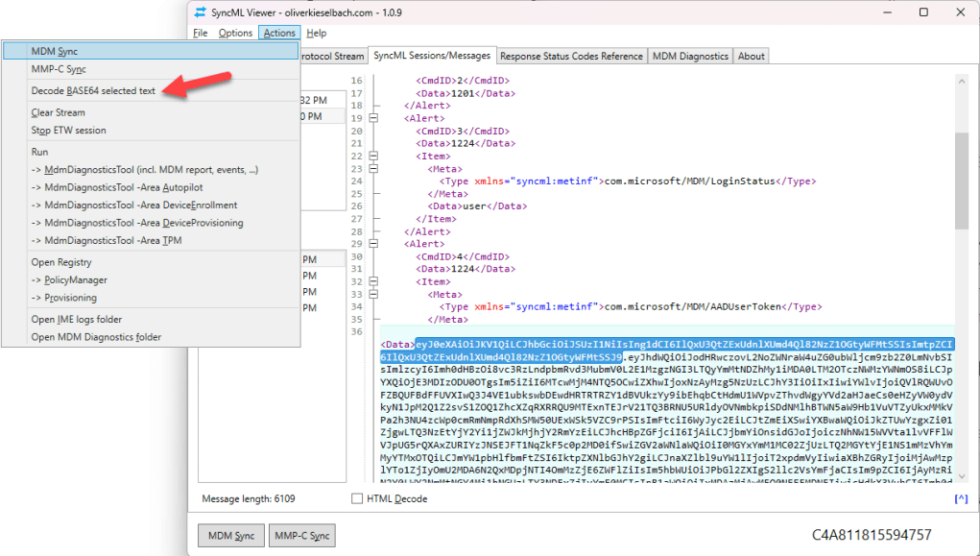Click the MMP-C Sync button
The width and height of the screenshot is (980, 556).
(303, 535)
